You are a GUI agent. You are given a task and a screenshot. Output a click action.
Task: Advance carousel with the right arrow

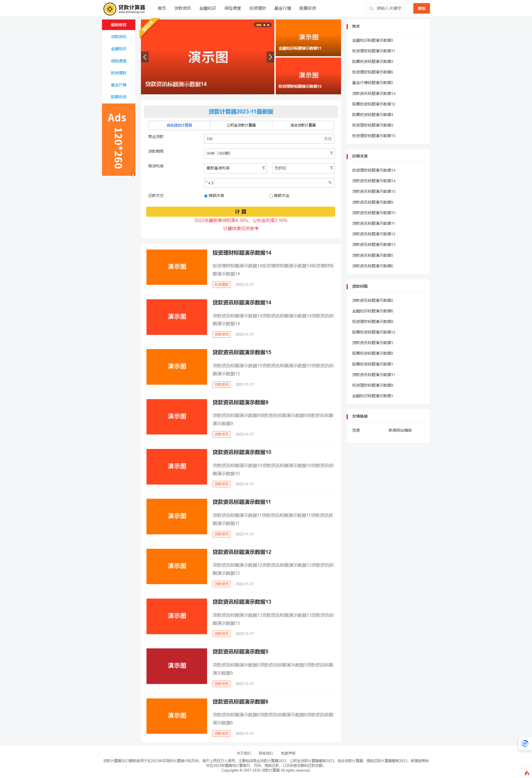[x=270, y=57]
